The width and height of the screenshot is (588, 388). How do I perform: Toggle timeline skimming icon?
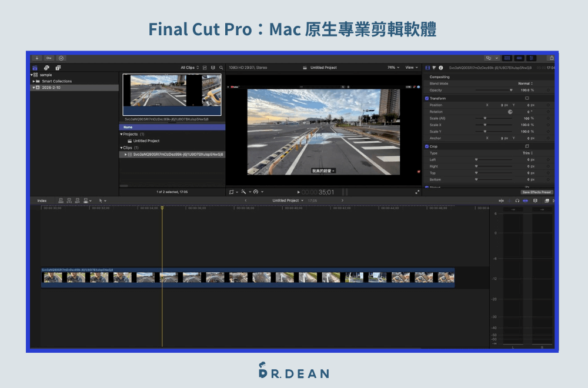pos(502,201)
